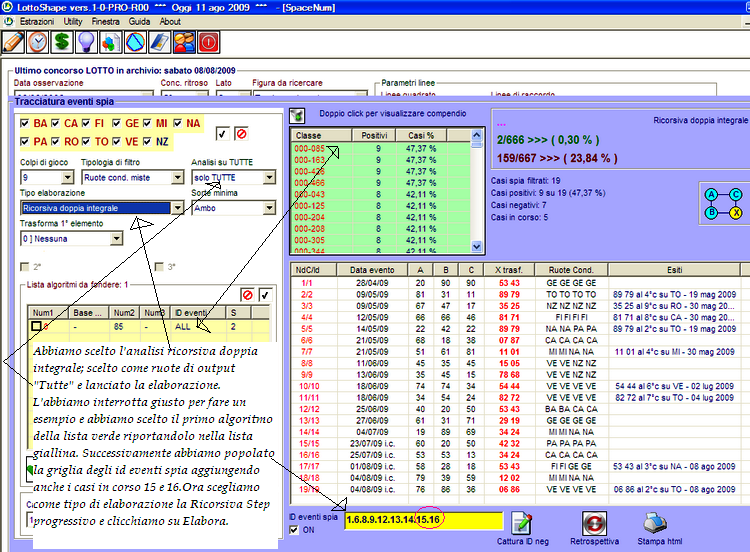Click the Cattura ID neg icon
The height and width of the screenshot is (552, 750).
(x=522, y=523)
